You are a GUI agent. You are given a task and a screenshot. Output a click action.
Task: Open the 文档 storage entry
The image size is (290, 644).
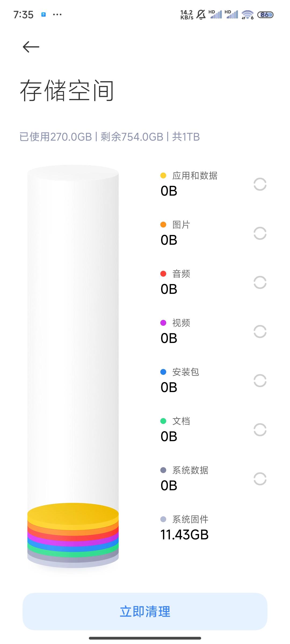[213, 430]
